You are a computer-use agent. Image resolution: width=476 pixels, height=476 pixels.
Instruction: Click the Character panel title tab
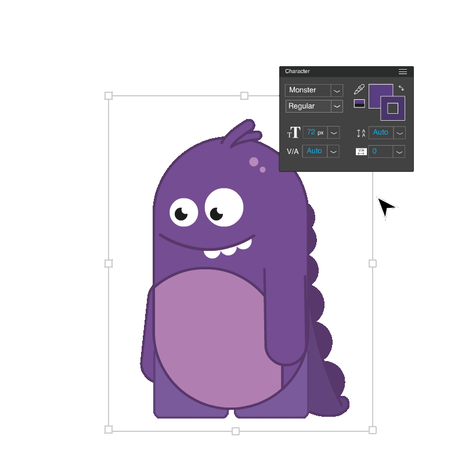297,71
